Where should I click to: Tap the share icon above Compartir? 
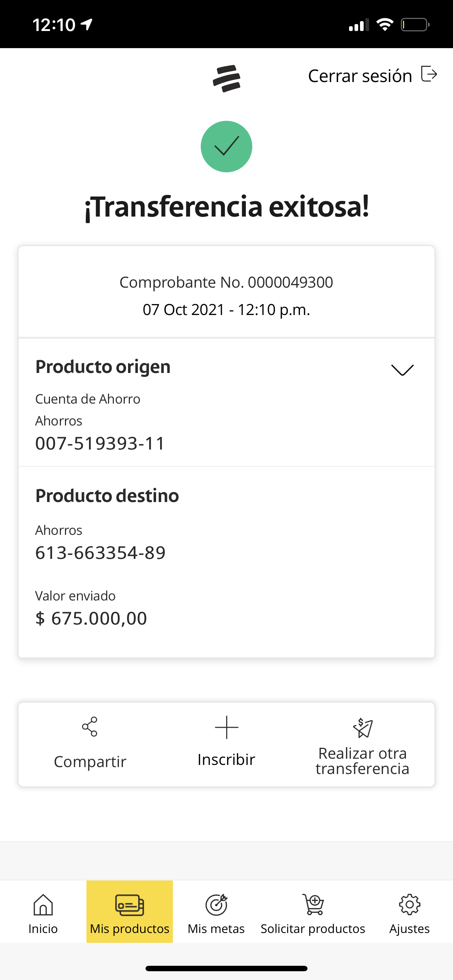pos(90,727)
